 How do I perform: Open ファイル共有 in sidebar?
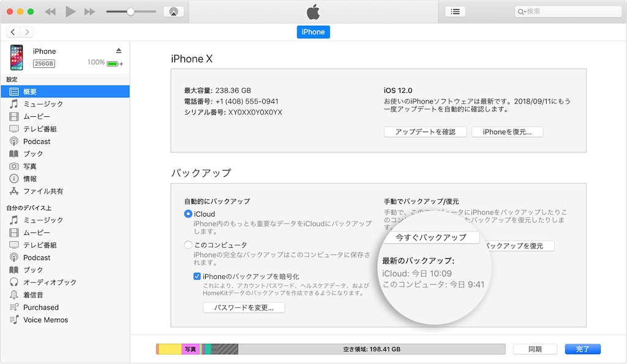[x=65, y=191]
